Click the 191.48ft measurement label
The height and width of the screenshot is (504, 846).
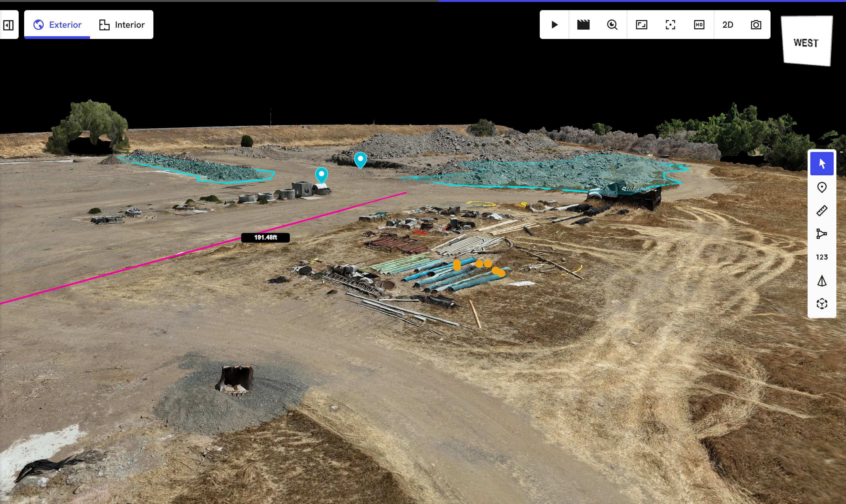[265, 237]
